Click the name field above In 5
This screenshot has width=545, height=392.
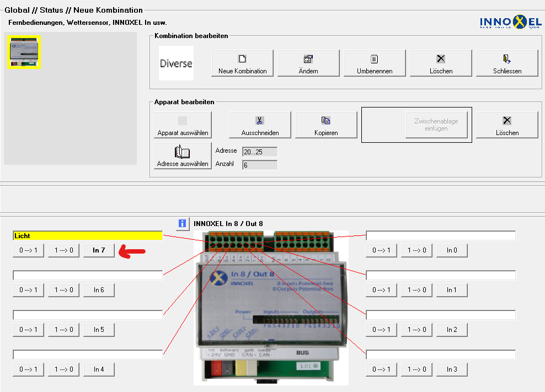pyautogui.click(x=88, y=315)
